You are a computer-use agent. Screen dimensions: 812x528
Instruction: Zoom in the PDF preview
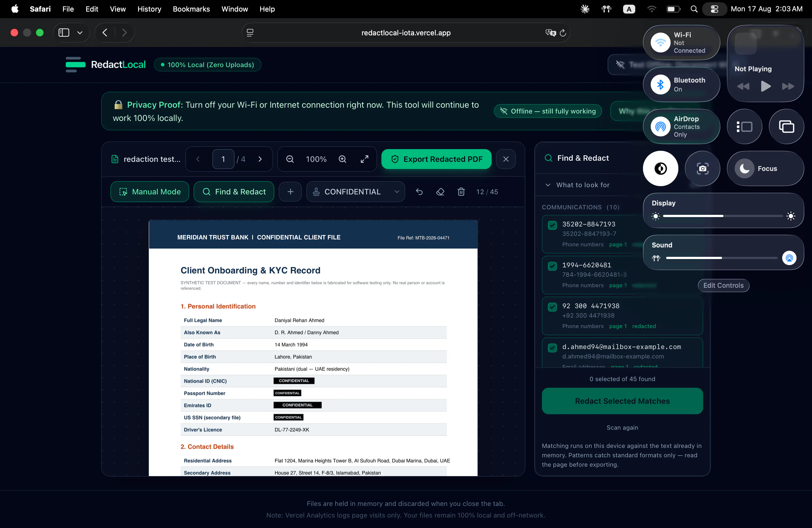pos(342,159)
